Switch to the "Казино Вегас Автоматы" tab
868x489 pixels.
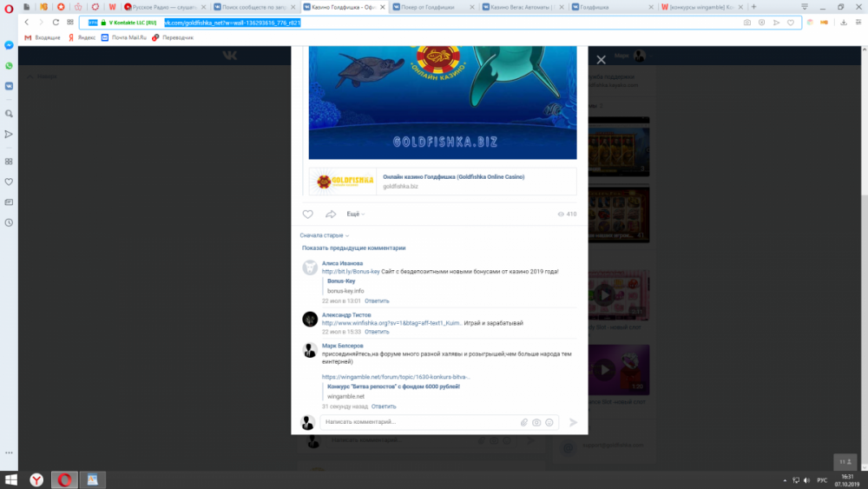(524, 7)
